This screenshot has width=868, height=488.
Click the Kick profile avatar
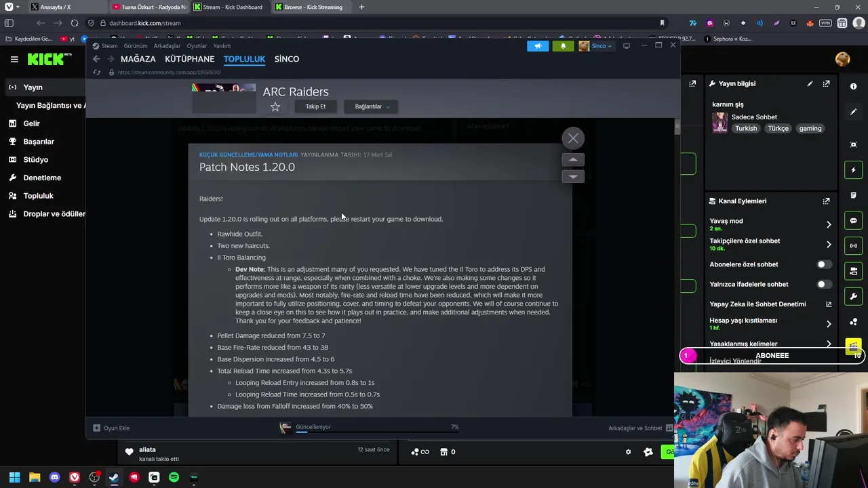coord(843,60)
